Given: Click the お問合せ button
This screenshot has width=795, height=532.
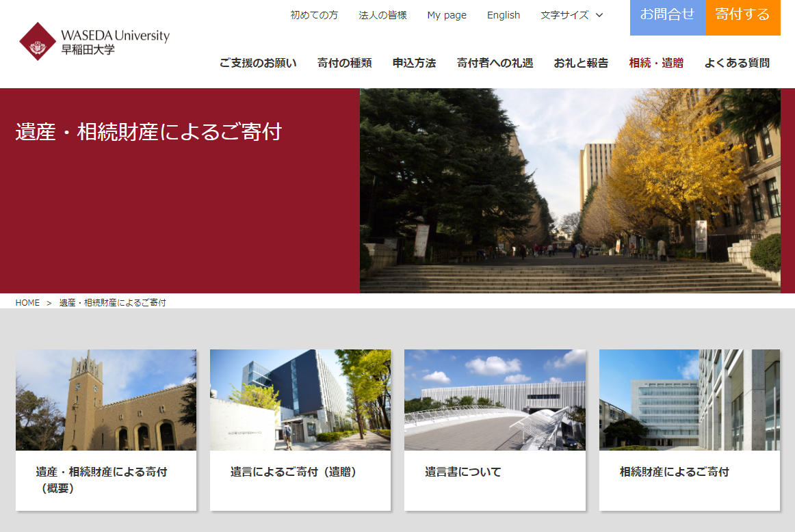Looking at the screenshot, I should (x=667, y=15).
